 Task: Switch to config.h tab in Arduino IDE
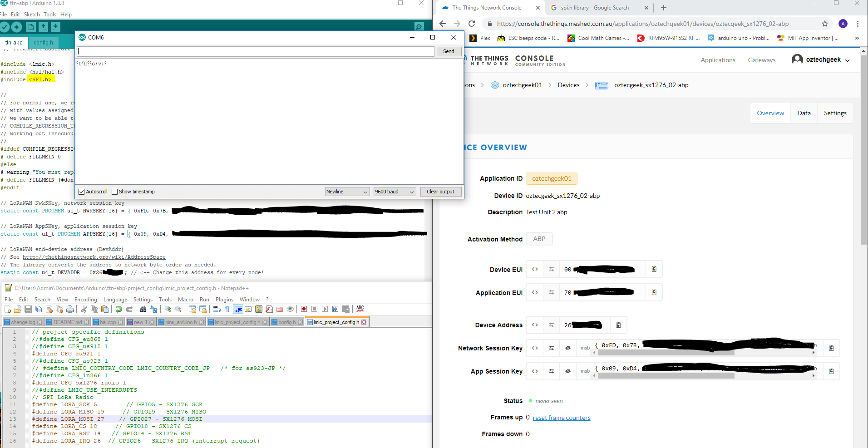coord(43,43)
